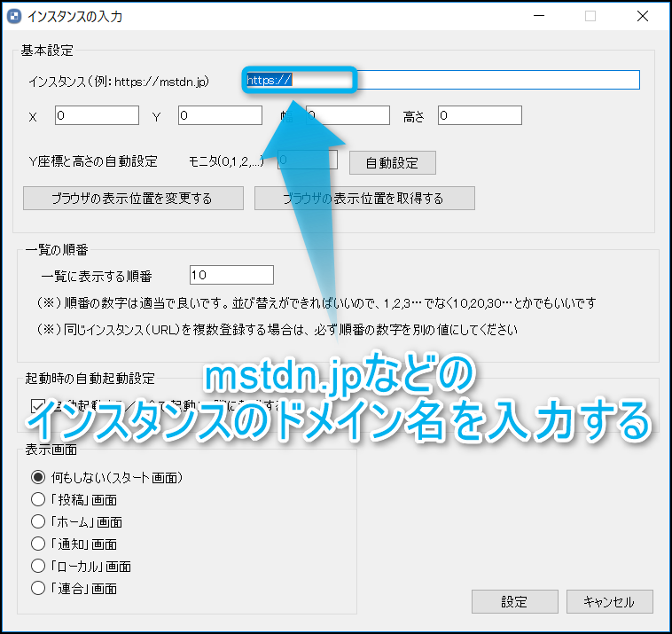The height and width of the screenshot is (634, 672).
Task: Select the 何もしない(スタート画面) radio option
Action: pos(38,477)
